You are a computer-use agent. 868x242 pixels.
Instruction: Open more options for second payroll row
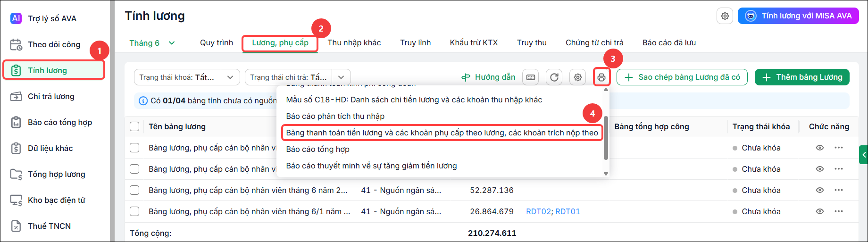click(x=838, y=169)
